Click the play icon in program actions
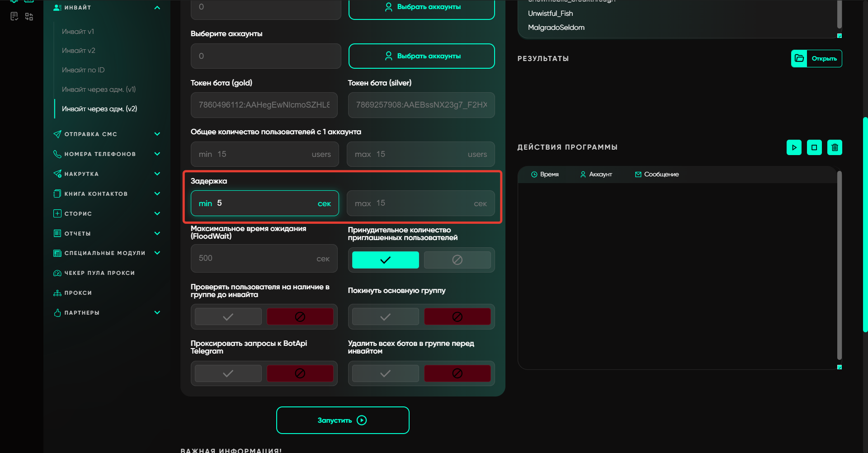 click(794, 147)
